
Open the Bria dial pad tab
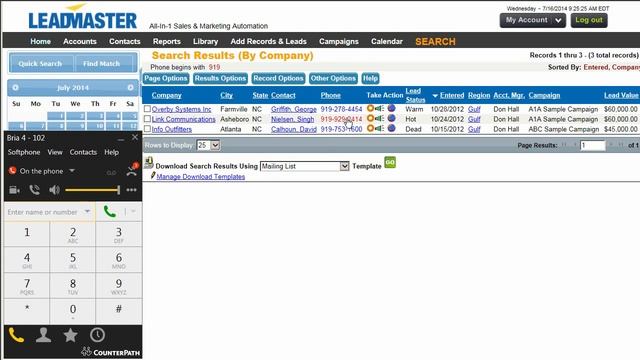click(x=16, y=336)
